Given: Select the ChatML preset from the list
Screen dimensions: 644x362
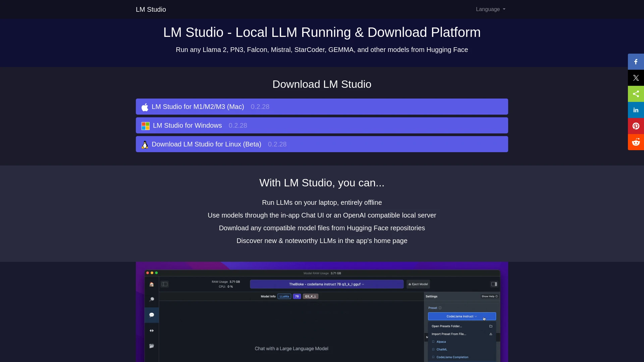Looking at the screenshot, I should pyautogui.click(x=441, y=349).
